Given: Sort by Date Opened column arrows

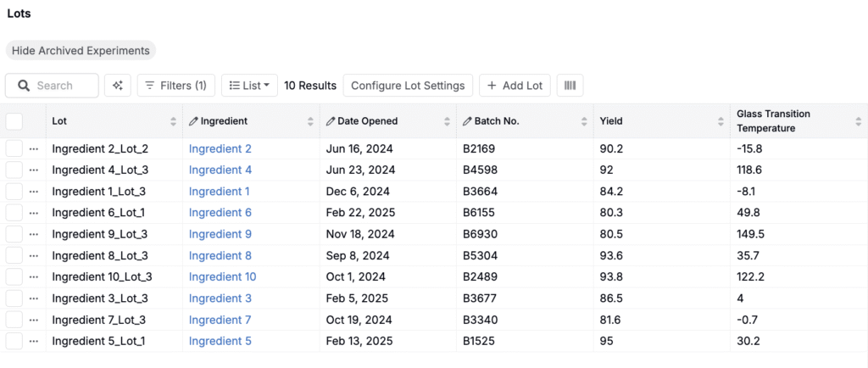Looking at the screenshot, I should (447, 121).
